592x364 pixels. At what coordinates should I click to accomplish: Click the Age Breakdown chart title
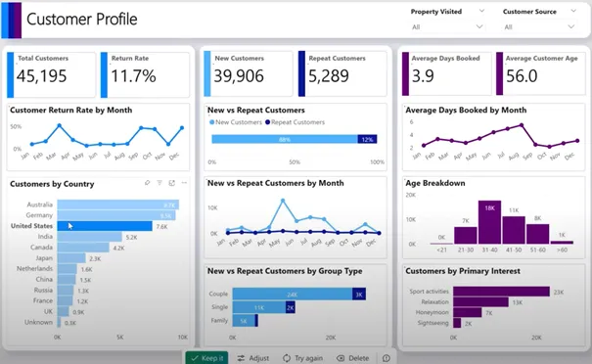[x=435, y=183]
